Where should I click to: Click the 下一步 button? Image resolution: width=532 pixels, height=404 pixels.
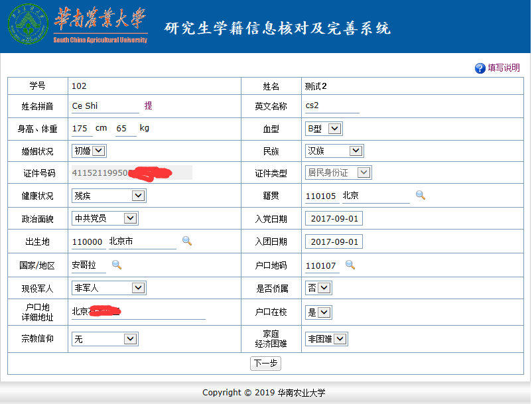[x=265, y=364]
